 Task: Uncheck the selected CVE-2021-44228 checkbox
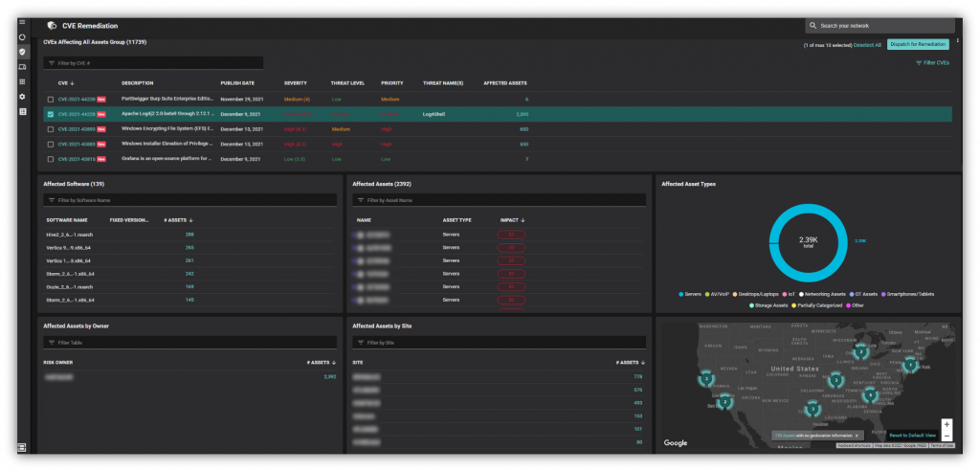tap(51, 114)
